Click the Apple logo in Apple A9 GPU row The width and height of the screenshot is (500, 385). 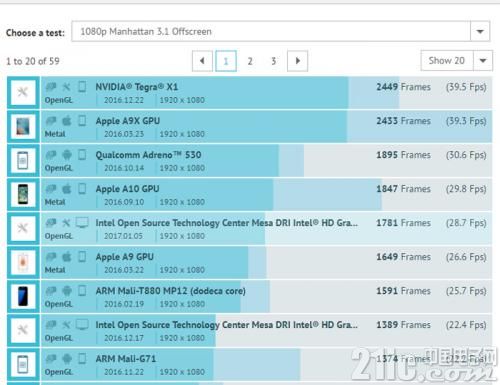[x=67, y=257]
